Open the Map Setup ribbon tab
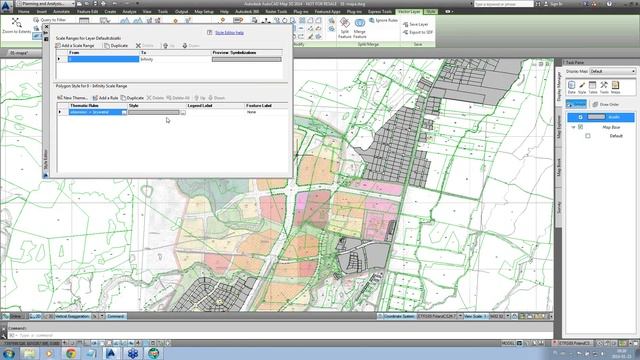The width and height of the screenshot is (640, 360). tap(204, 12)
